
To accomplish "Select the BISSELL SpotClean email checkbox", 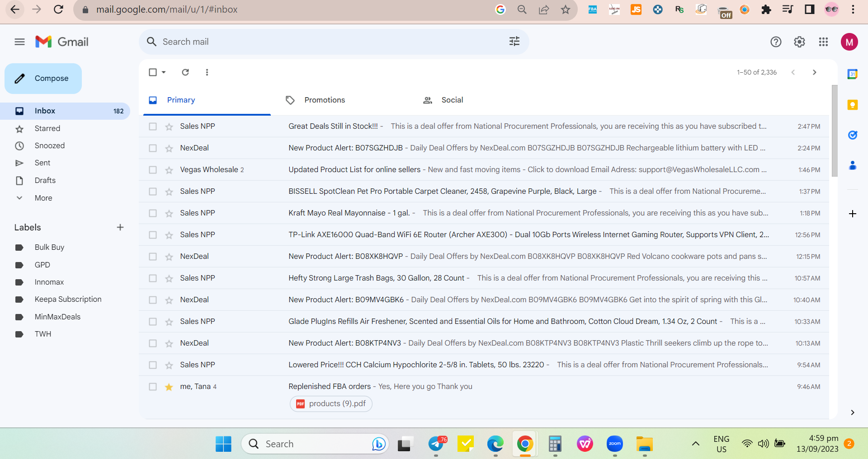I will coord(153,192).
